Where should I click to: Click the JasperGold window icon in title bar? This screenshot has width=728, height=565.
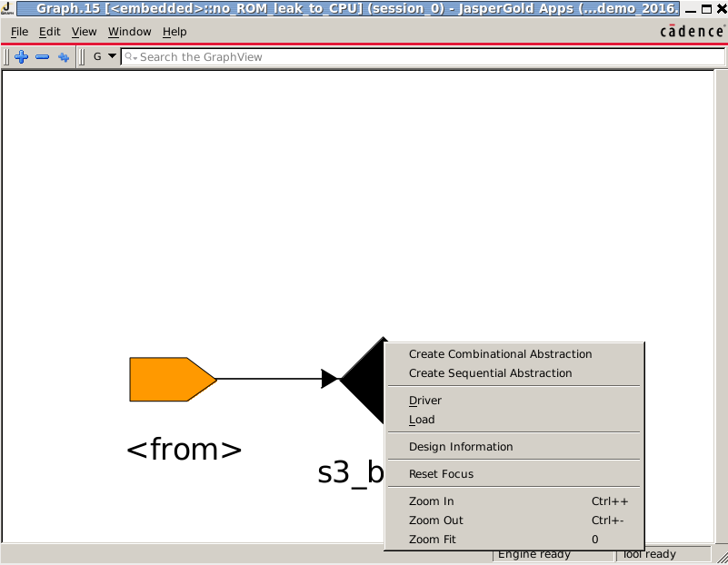[x=7, y=8]
